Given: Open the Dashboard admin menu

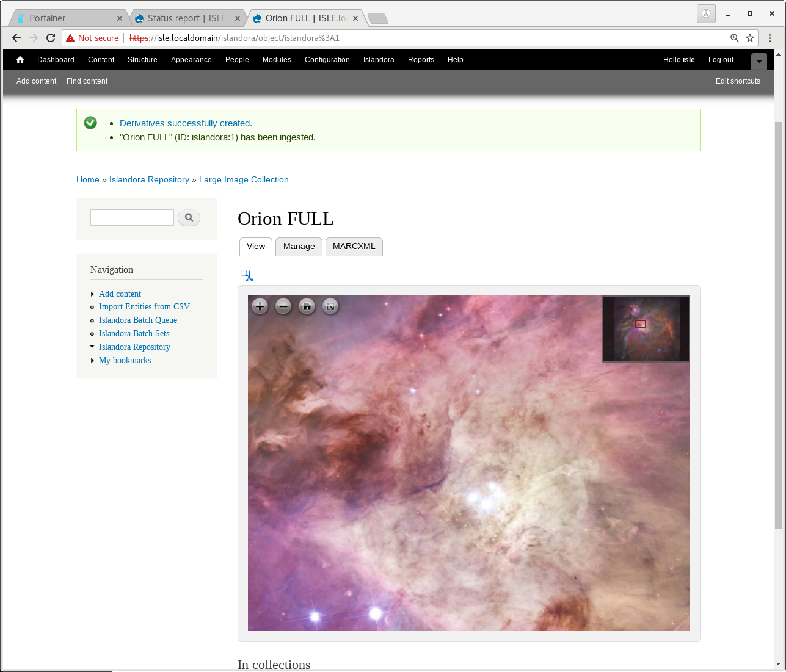Looking at the screenshot, I should tap(56, 60).
